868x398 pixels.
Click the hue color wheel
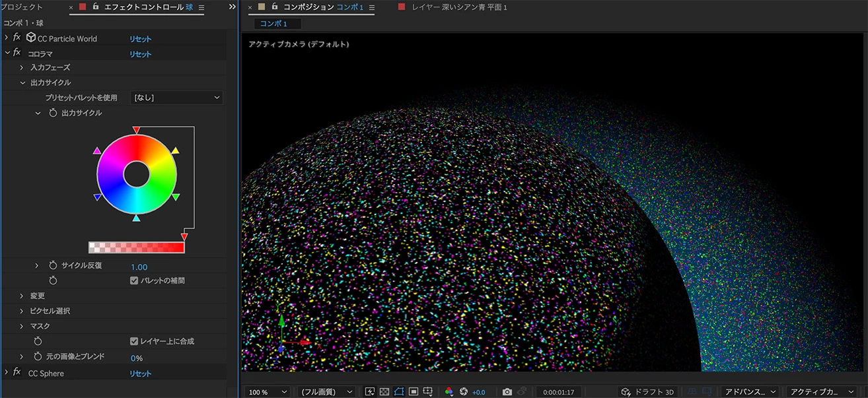click(x=136, y=174)
